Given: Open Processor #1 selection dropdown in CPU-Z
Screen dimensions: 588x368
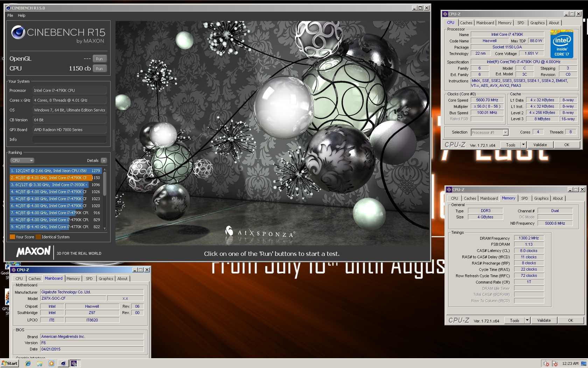Looking at the screenshot, I should pos(489,132).
